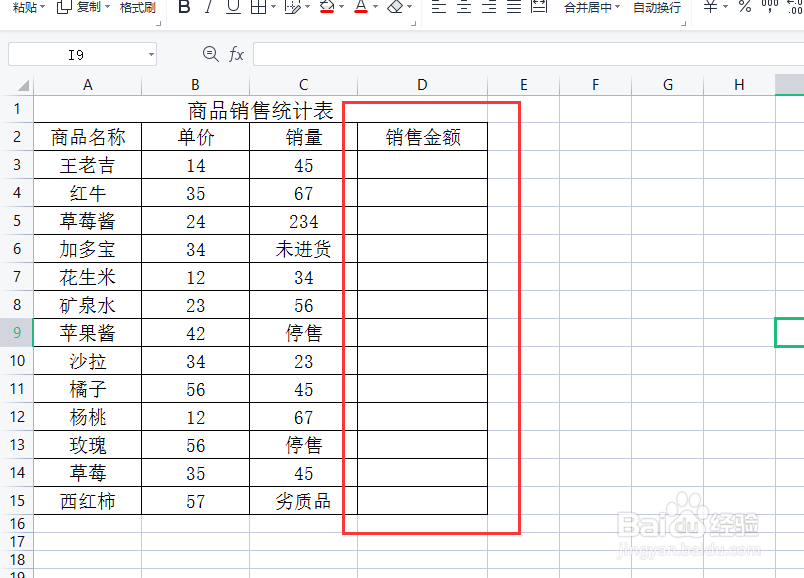Viewport: 804px width, 578px height.
Task: Click the percent style % icon
Action: [x=743, y=8]
